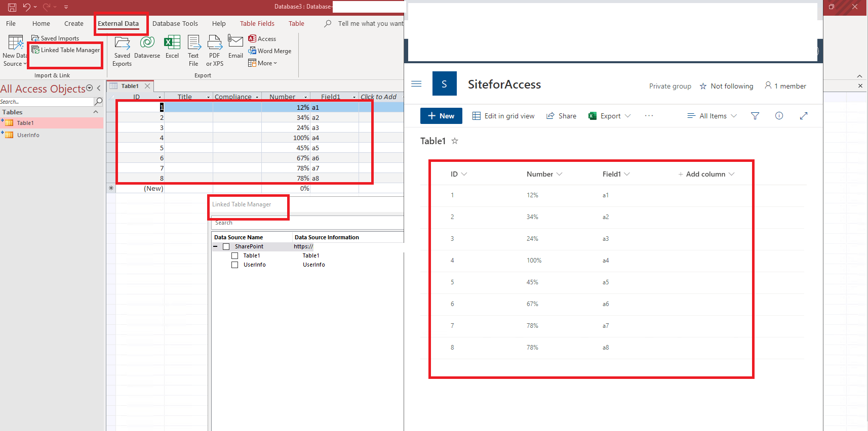Open the SharePoint hamburger menu
Image resolution: width=868 pixels, height=431 pixels.
click(416, 84)
